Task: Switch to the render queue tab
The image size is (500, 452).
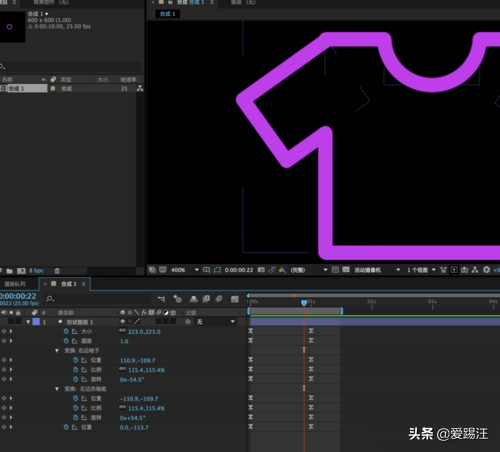Action: 15,284
